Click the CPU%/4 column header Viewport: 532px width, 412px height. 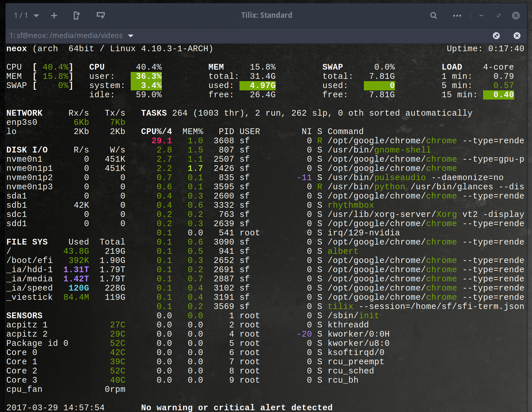point(157,131)
